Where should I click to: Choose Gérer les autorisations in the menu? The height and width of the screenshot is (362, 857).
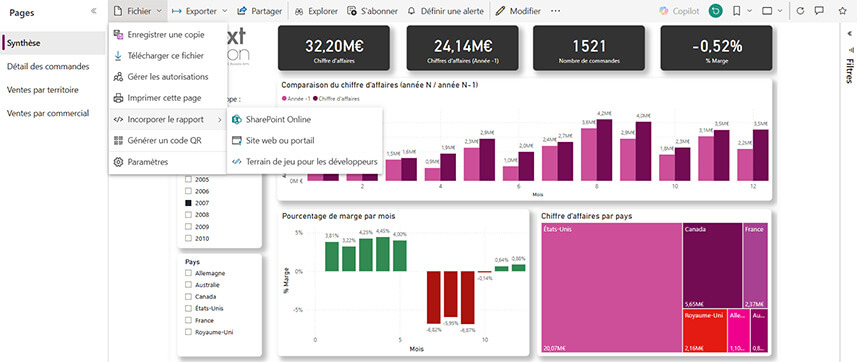tap(168, 77)
